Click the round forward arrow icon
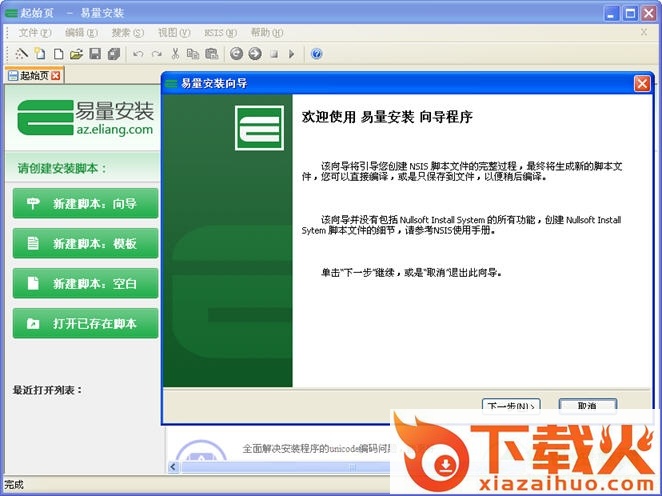This screenshot has height=496, width=662. point(255,54)
